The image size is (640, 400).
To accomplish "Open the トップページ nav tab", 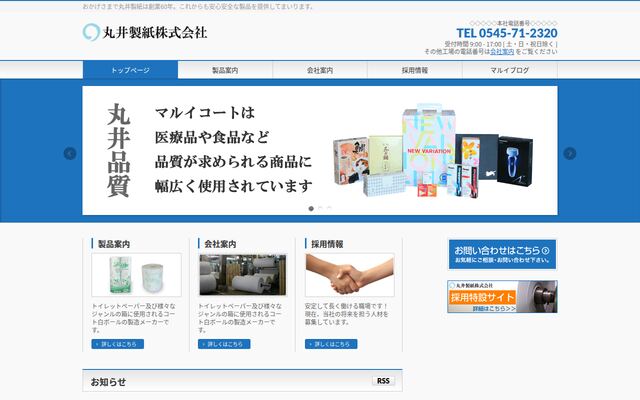I will click(x=130, y=70).
